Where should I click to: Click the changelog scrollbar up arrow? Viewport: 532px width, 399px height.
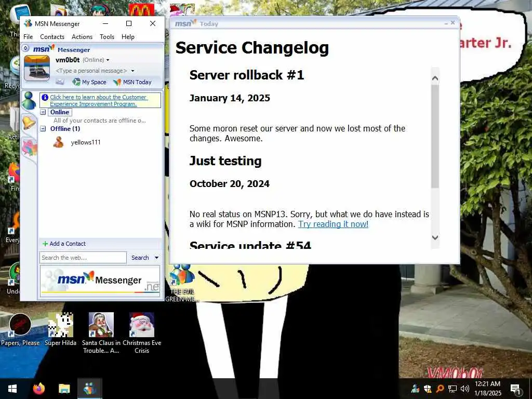pos(435,78)
